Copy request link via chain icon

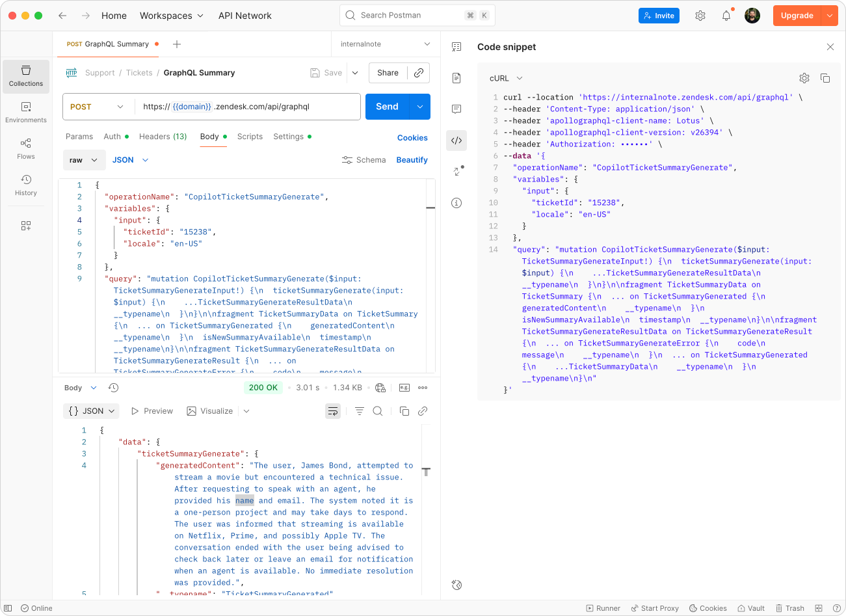[419, 73]
